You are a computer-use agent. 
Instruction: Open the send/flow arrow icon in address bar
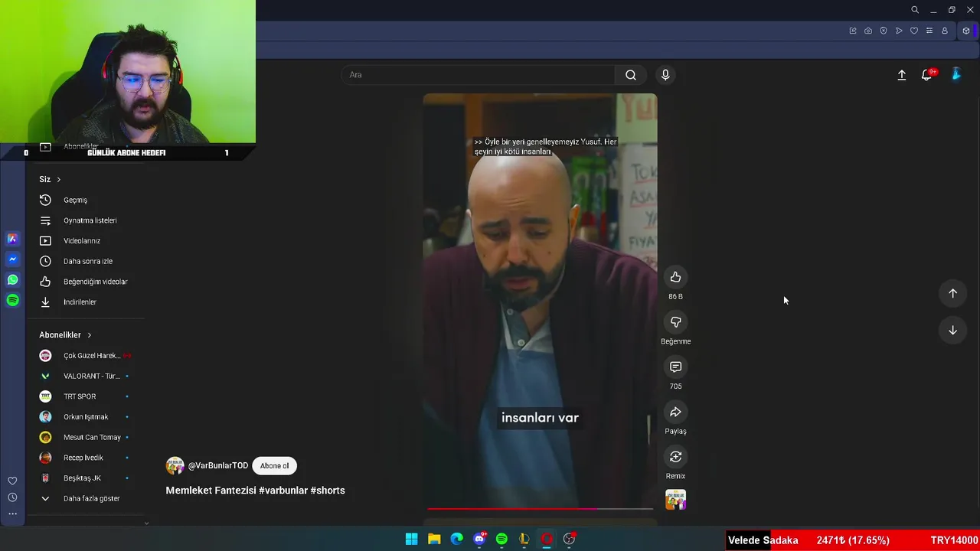pyautogui.click(x=899, y=31)
